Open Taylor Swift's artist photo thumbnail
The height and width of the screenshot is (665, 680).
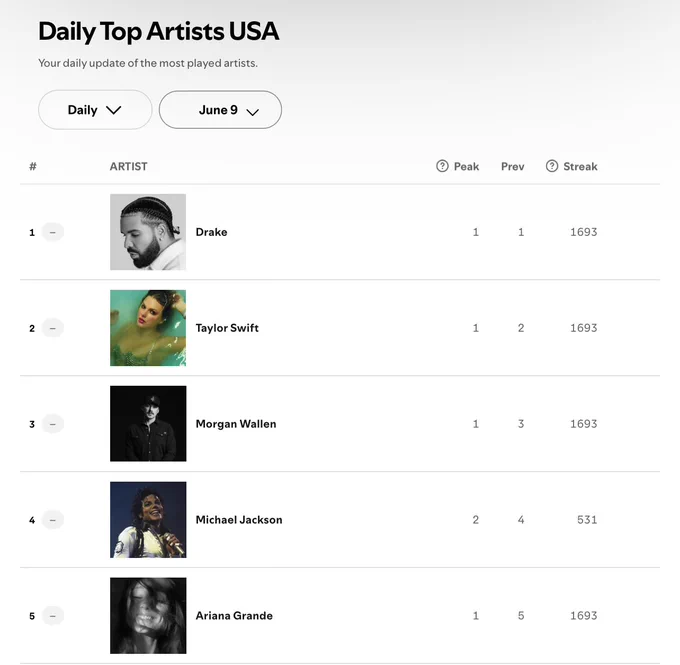point(148,328)
